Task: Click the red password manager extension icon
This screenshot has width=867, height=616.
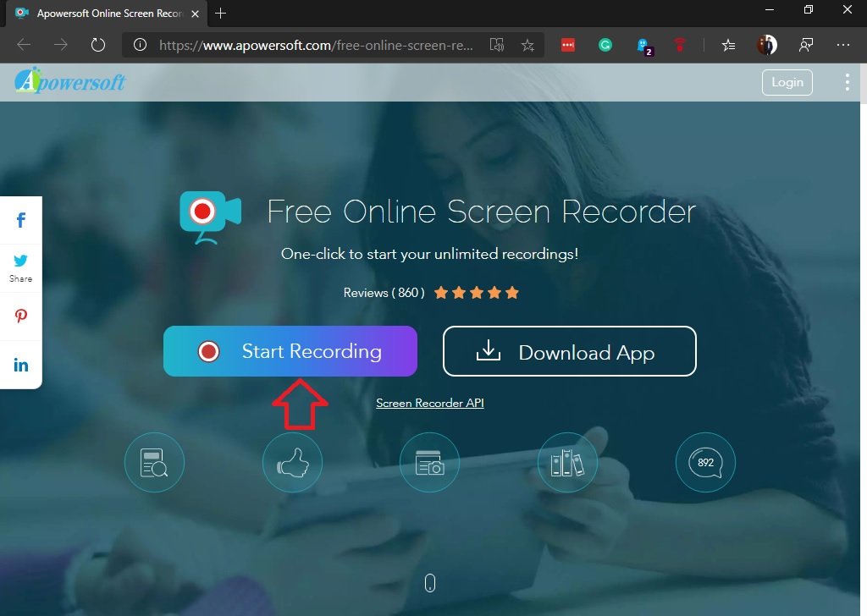Action: [568, 45]
